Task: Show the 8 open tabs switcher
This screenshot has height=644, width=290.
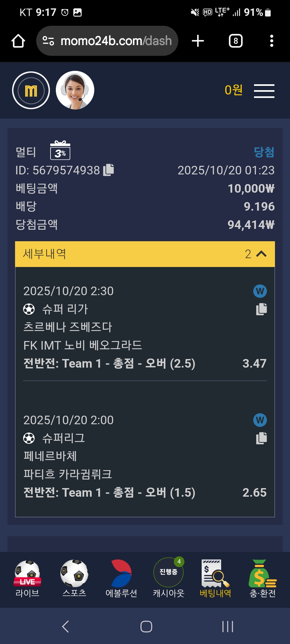Action: [x=235, y=41]
